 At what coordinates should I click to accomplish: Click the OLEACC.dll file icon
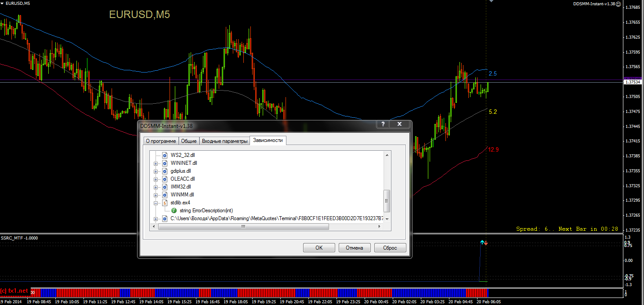click(165, 179)
